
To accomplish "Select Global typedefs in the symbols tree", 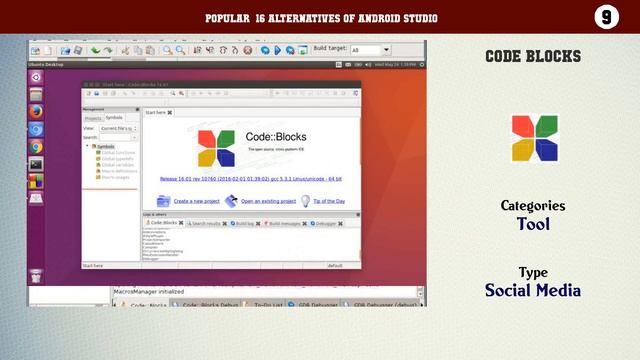I will (115, 159).
